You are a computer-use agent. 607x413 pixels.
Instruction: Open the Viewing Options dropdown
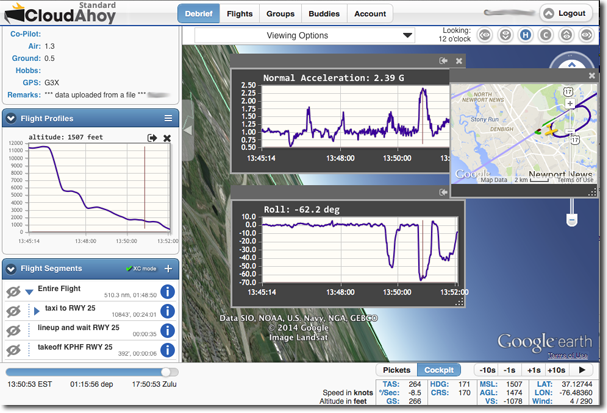(x=304, y=36)
